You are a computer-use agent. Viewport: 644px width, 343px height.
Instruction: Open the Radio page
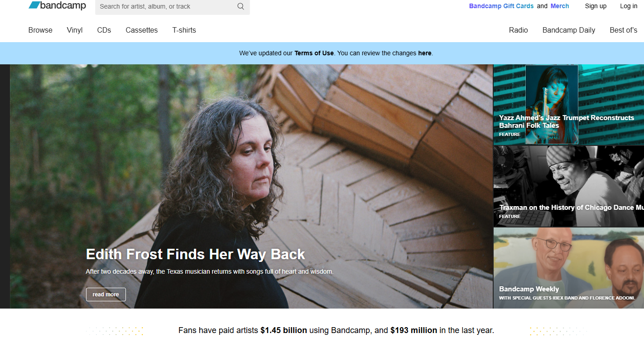[x=519, y=30]
